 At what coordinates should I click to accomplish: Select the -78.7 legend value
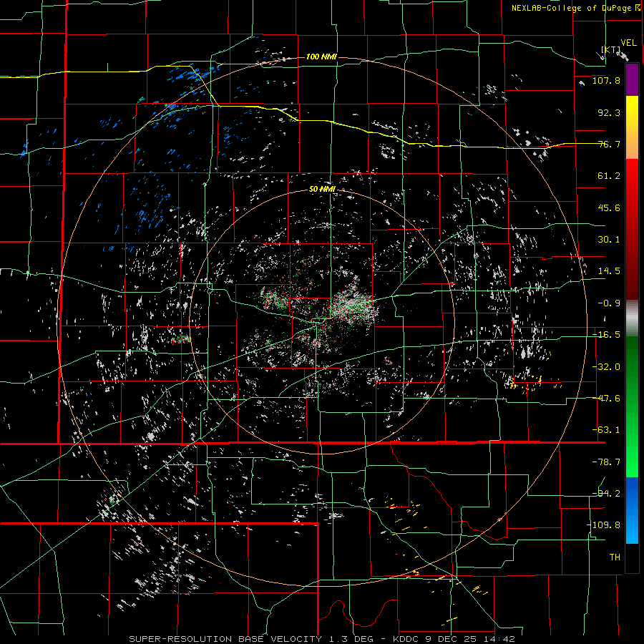(606, 462)
